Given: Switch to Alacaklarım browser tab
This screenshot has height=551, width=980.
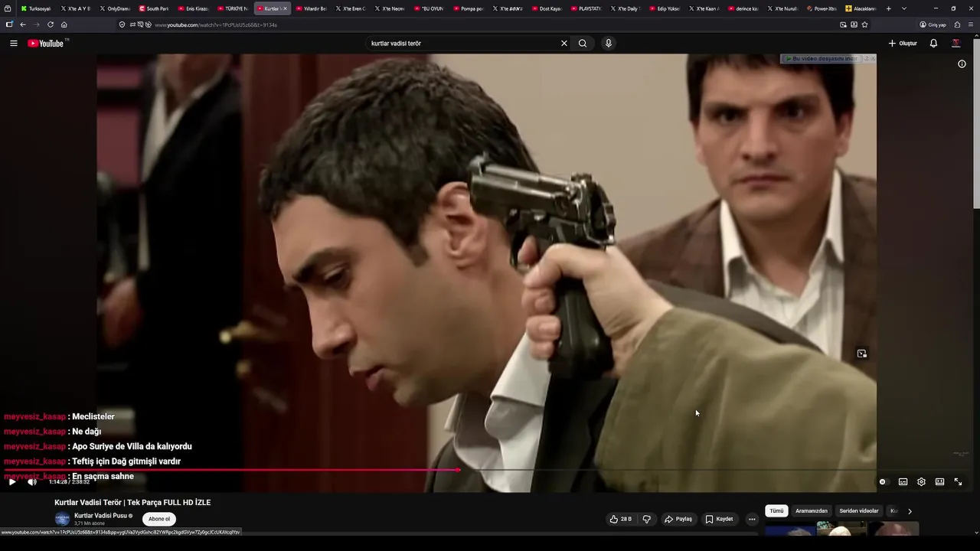Looking at the screenshot, I should pyautogui.click(x=861, y=8).
